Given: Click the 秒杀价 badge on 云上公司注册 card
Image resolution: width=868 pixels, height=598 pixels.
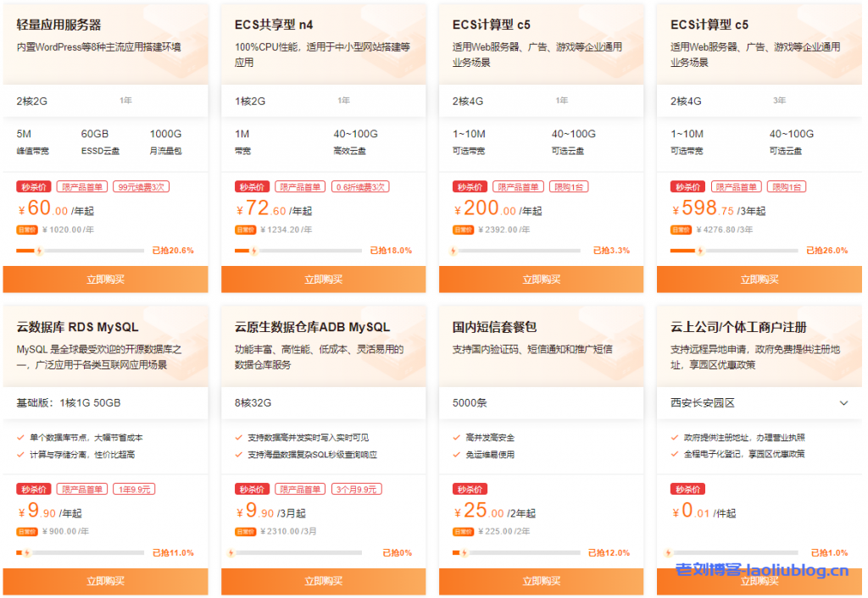Looking at the screenshot, I should [687, 489].
